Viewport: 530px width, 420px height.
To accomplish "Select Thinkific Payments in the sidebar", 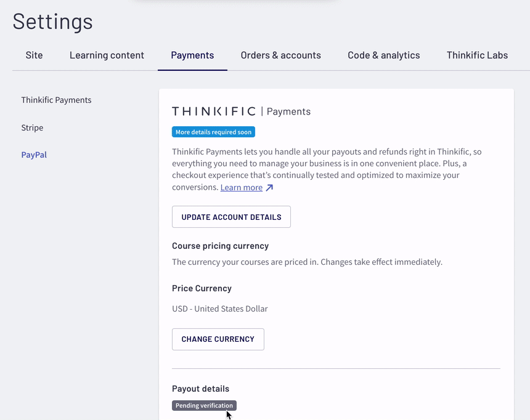I will coord(56,100).
